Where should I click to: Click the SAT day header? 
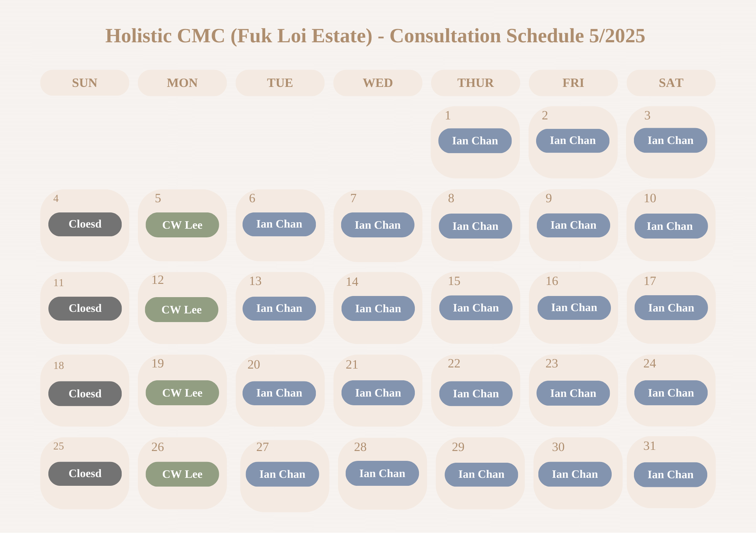(671, 83)
